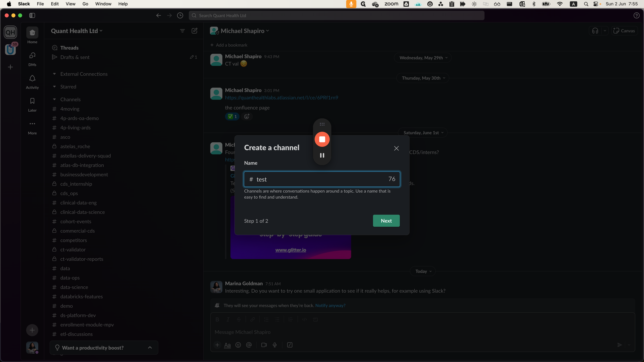The image size is (644, 362).
Task: Click Next in Create a channel dialog
Action: pyautogui.click(x=386, y=221)
